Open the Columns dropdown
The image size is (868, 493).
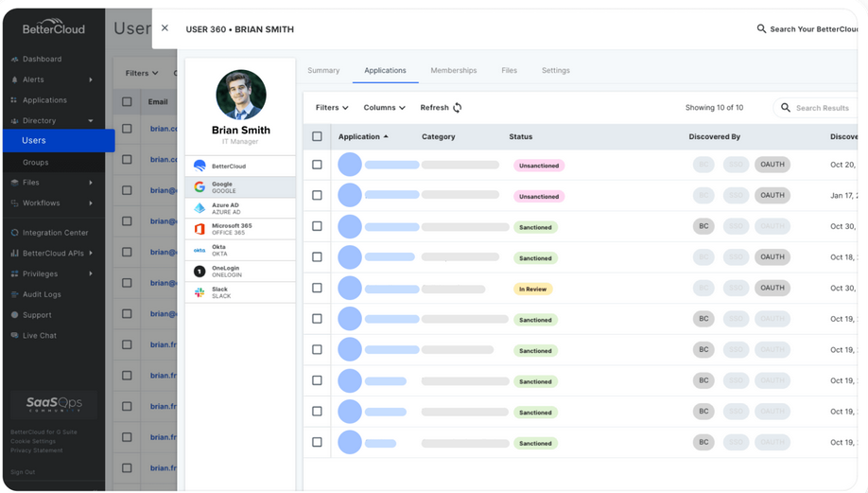click(384, 108)
